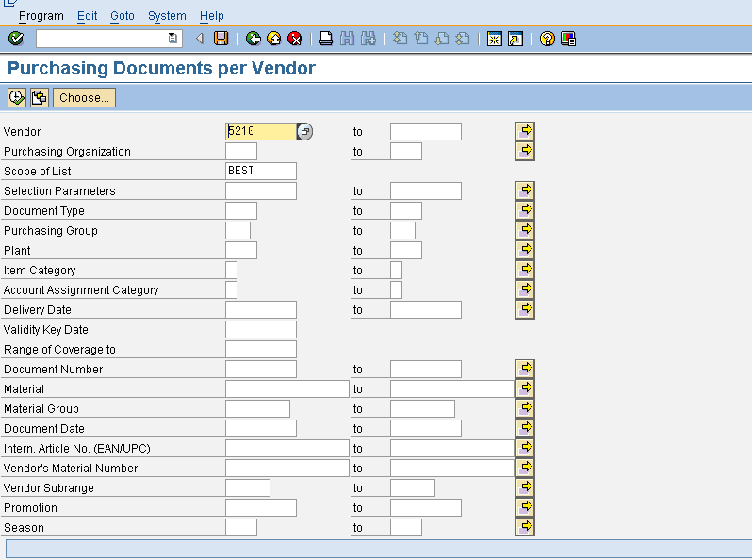Click the Scope of List field BEST
Image resolution: width=752 pixels, height=560 pixels.
click(x=261, y=171)
